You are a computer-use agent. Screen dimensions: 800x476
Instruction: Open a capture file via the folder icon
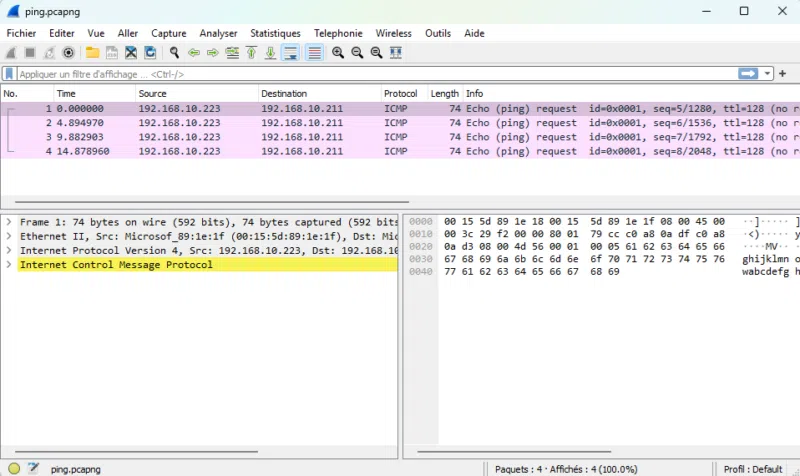[92, 53]
